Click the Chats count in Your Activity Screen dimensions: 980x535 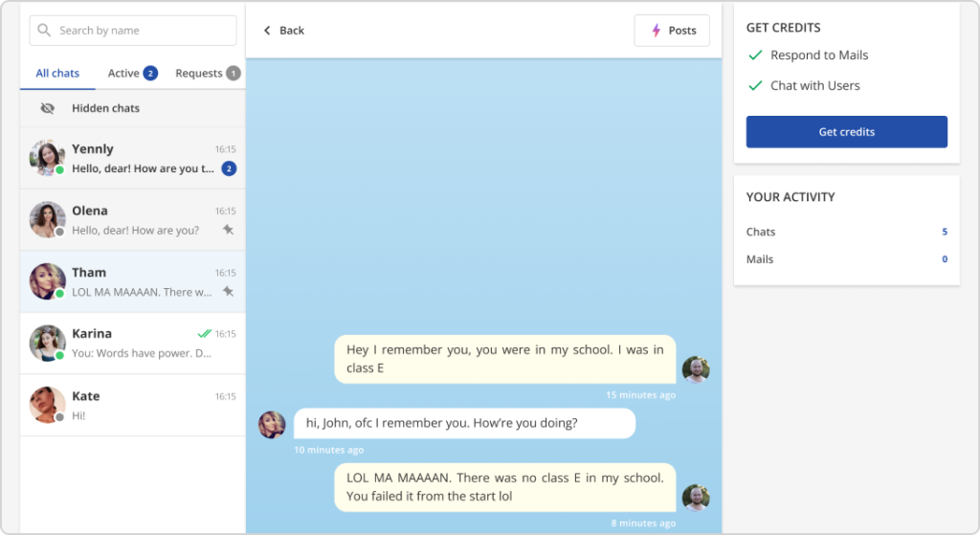pyautogui.click(x=944, y=232)
